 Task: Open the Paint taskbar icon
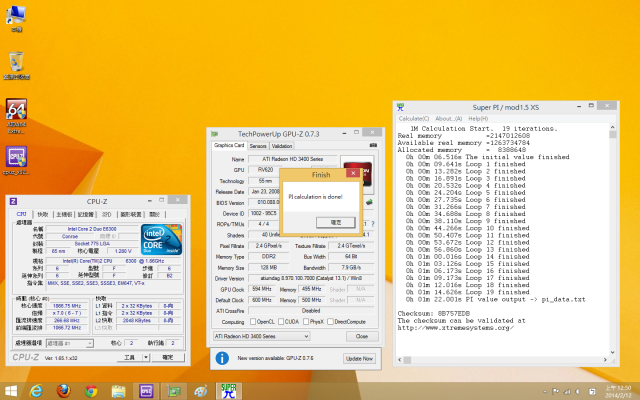(201, 391)
